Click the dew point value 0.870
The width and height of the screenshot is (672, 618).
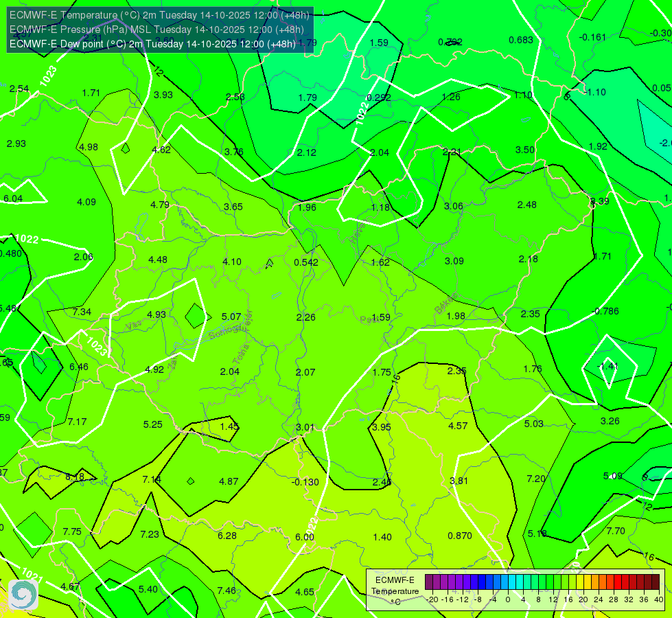(459, 536)
